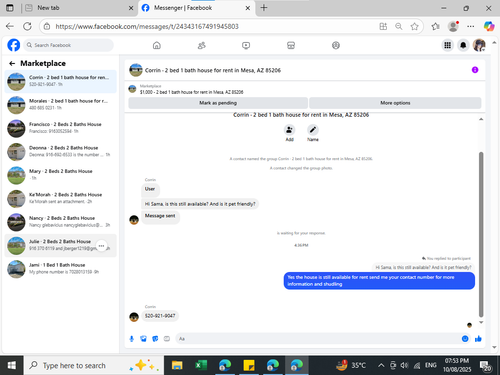Add page to favorites star

pyautogui.click(x=414, y=26)
